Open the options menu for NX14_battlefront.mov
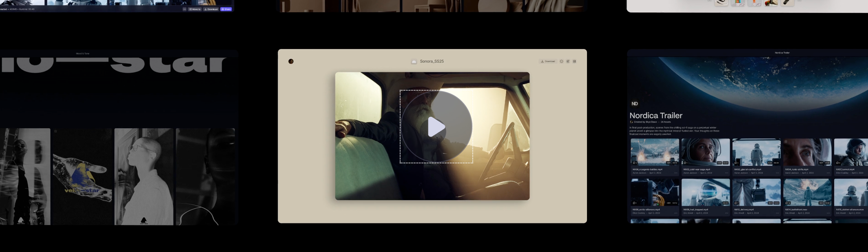 [828, 213]
